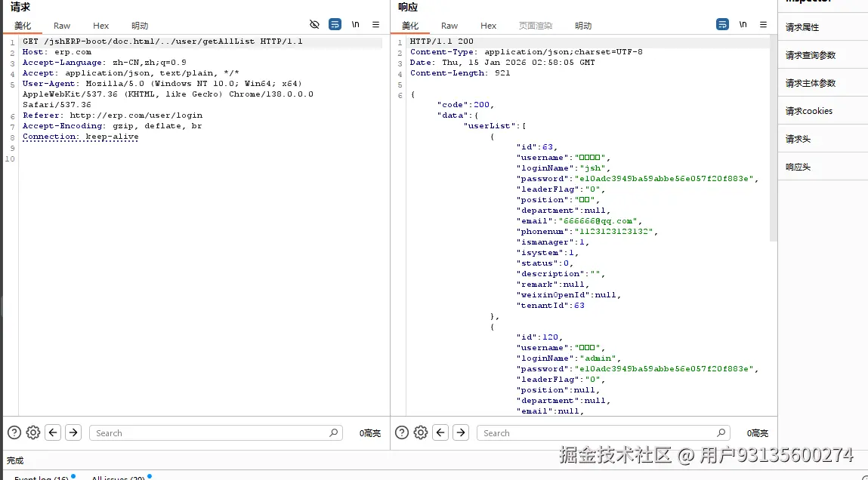
Task: Toggle hidden characters eye icon in request pane
Action: pos(314,24)
